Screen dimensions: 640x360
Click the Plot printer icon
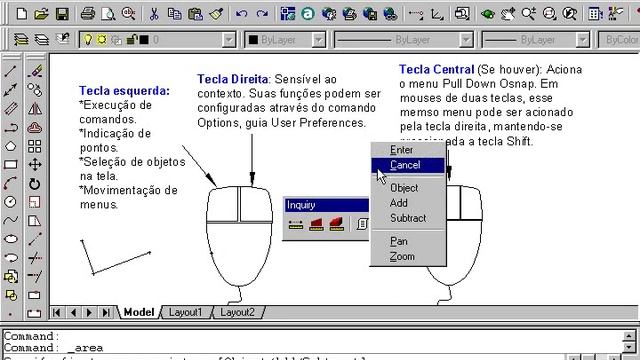click(x=87, y=14)
